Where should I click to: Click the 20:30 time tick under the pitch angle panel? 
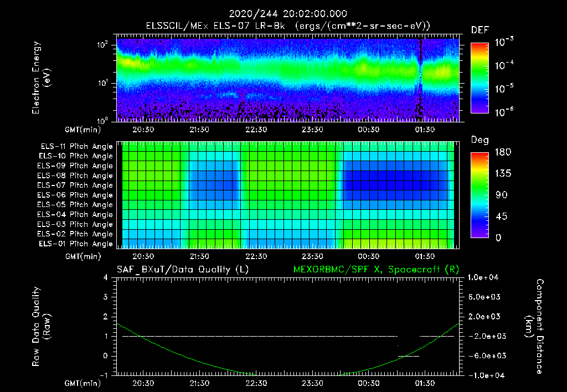143,257
